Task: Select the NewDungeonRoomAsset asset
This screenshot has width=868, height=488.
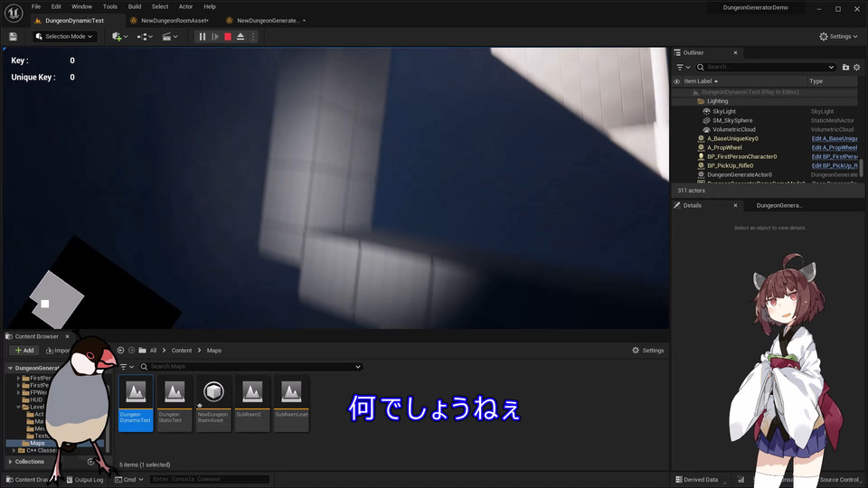Action: 213,403
